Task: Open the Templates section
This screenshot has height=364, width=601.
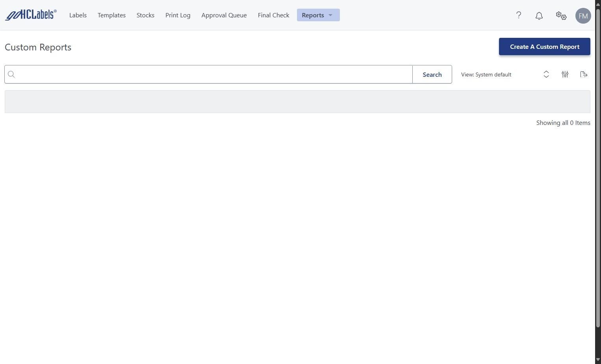Action: pyautogui.click(x=111, y=15)
